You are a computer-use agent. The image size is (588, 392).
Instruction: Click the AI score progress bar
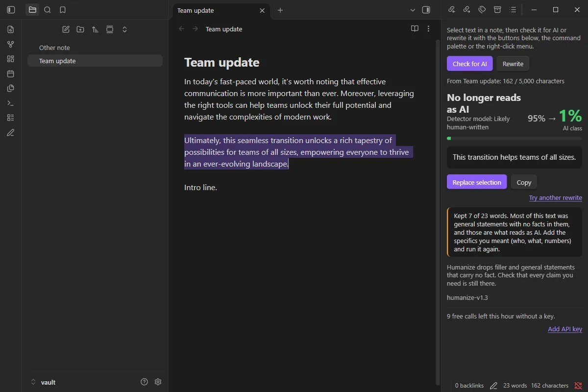click(514, 138)
